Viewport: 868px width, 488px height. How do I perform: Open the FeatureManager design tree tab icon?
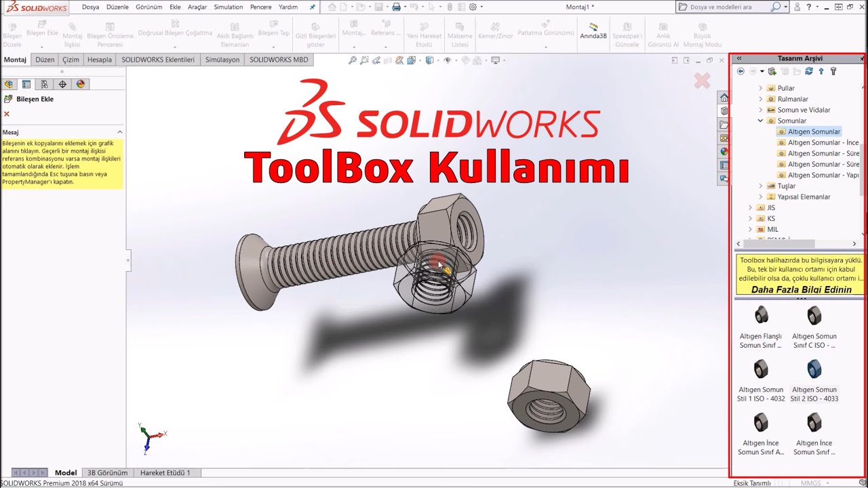click(8, 84)
